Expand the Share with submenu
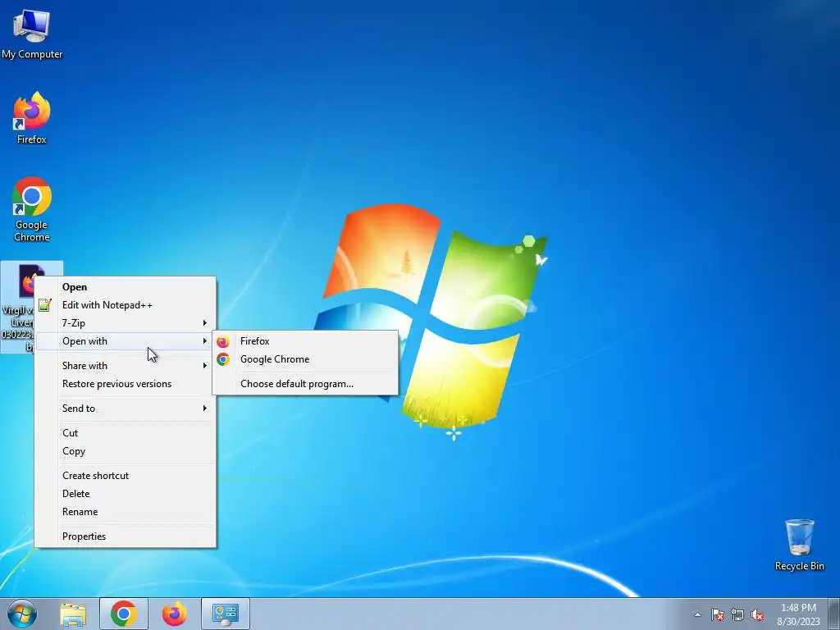Screen dimensions: 840x630 coord(126,366)
